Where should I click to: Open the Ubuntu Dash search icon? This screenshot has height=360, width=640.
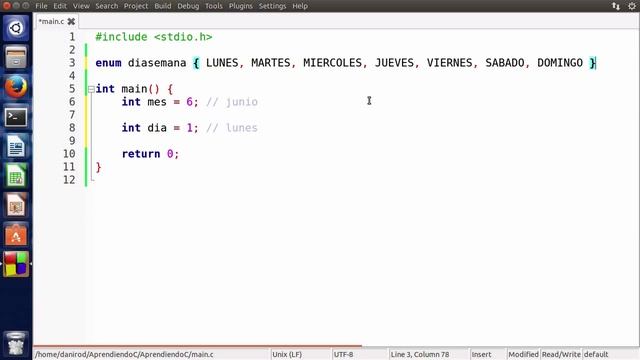16,28
